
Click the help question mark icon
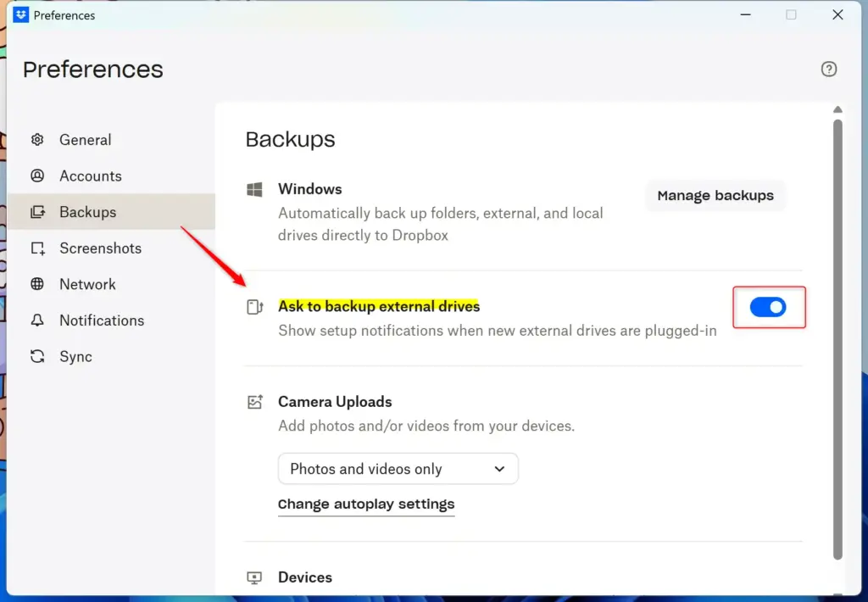829,70
